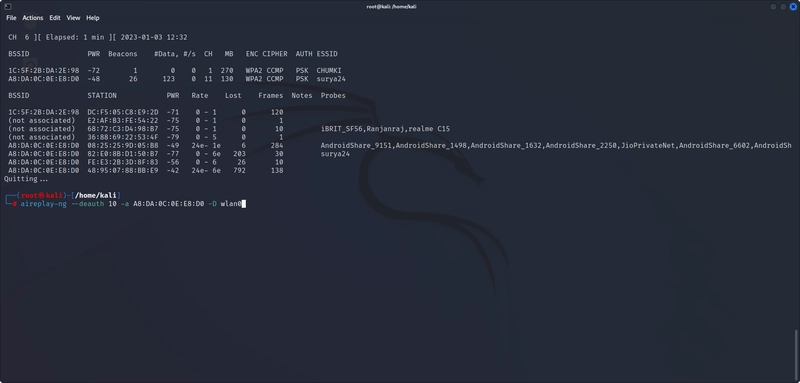Click station MAC DC:F5:05:C8:E9:2D
The image size is (800, 383).
123,112
